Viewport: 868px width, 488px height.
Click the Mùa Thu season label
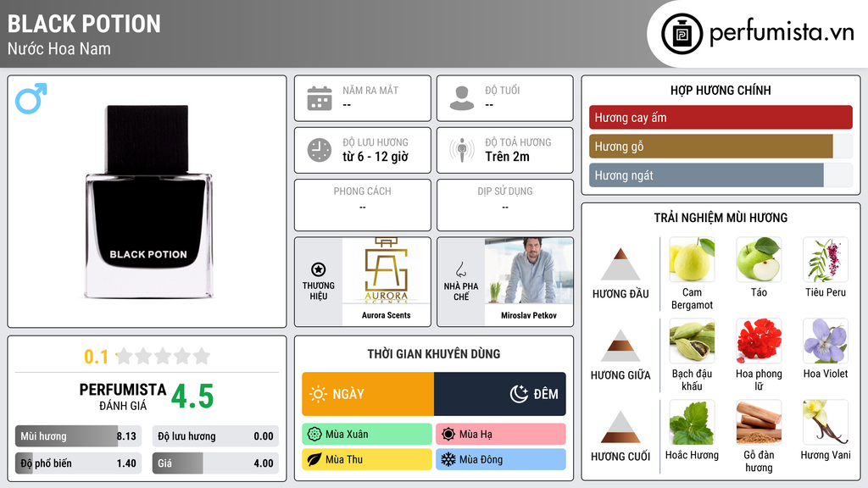[x=367, y=459]
